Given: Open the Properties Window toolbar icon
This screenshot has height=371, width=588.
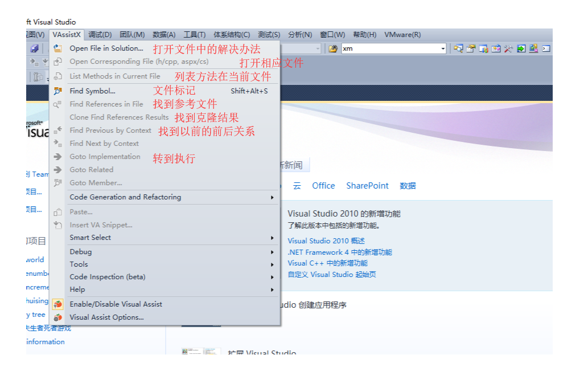Looking at the screenshot, I should point(471,48).
